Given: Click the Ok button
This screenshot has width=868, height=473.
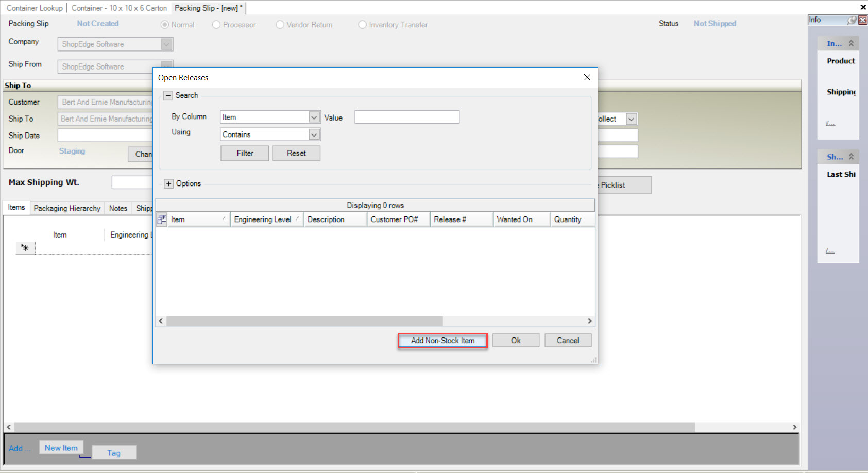Looking at the screenshot, I should coord(516,341).
